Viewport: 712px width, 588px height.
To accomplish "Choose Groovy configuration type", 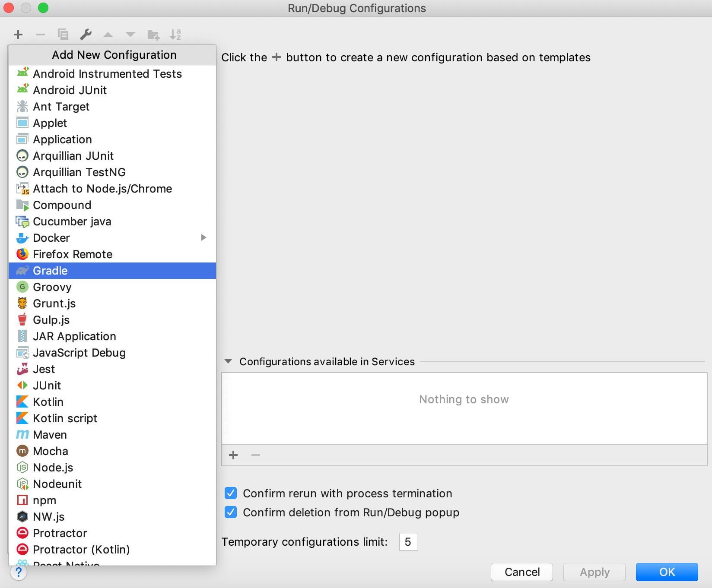I will click(x=112, y=287).
